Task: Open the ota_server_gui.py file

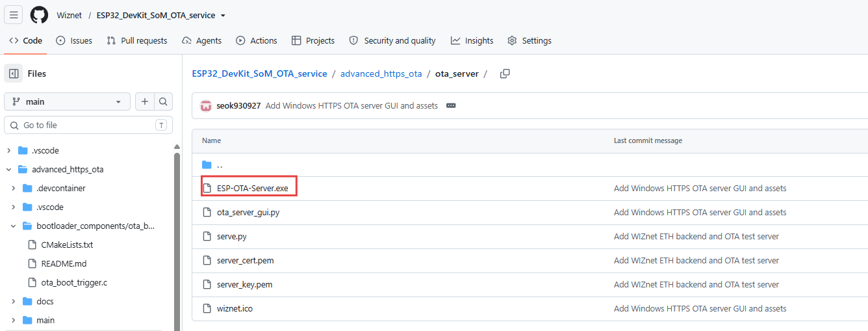Action: click(248, 212)
